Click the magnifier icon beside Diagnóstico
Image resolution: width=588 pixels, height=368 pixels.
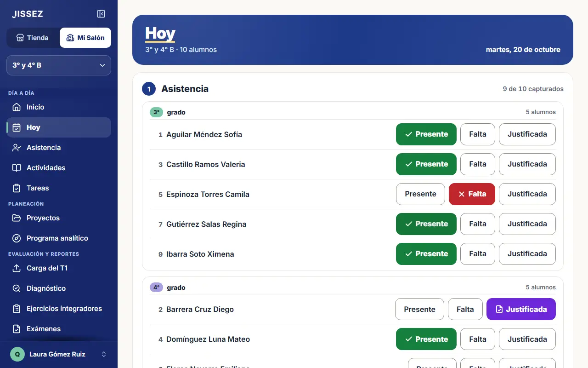click(17, 288)
